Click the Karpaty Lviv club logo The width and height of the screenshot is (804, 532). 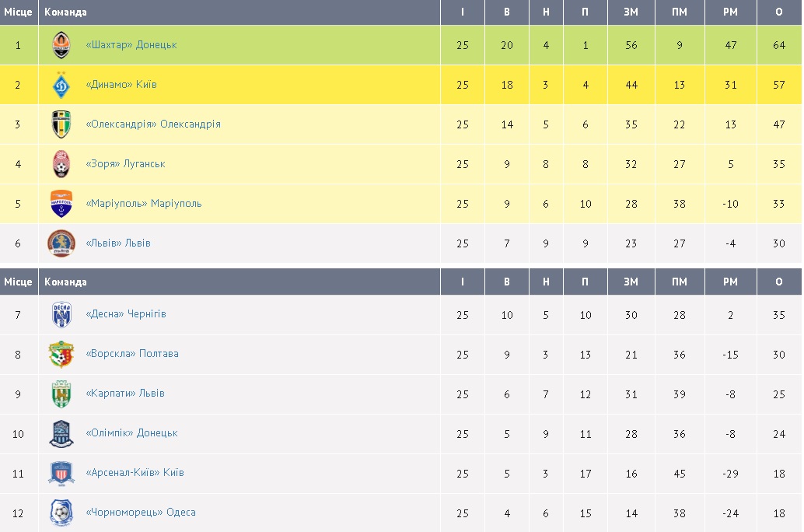(x=61, y=394)
